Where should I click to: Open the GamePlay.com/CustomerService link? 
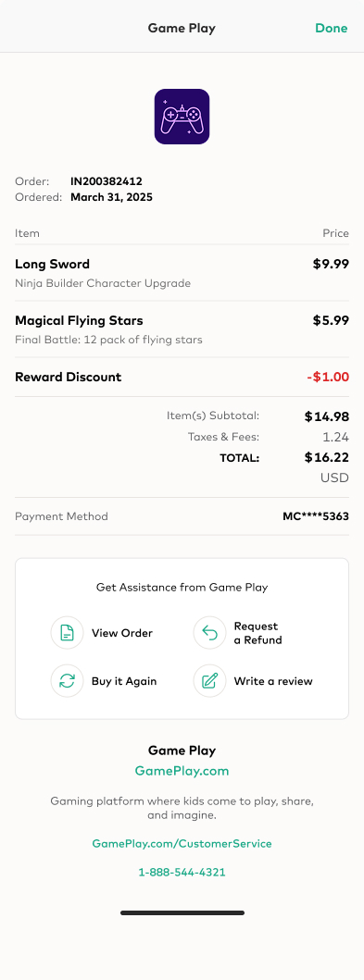[x=182, y=843]
